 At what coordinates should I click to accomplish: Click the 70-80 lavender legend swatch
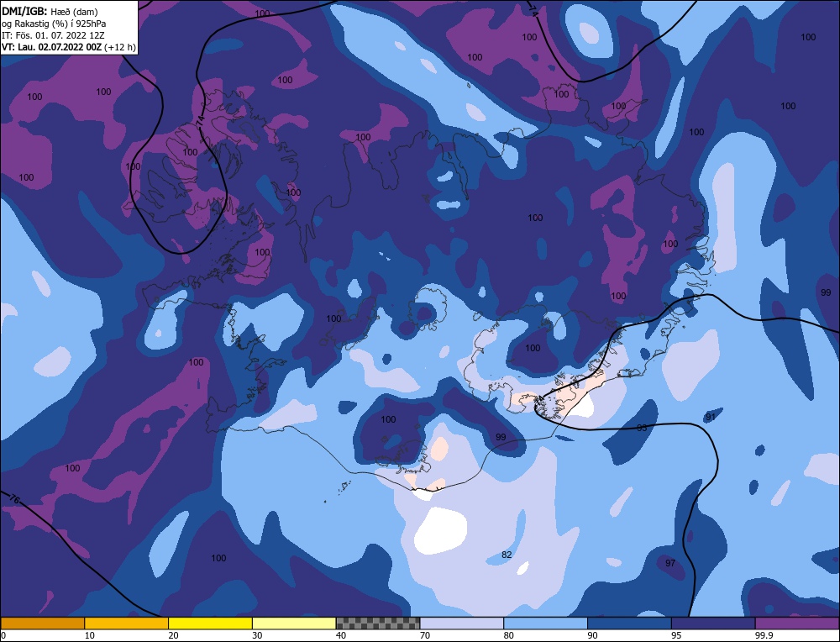462,624
